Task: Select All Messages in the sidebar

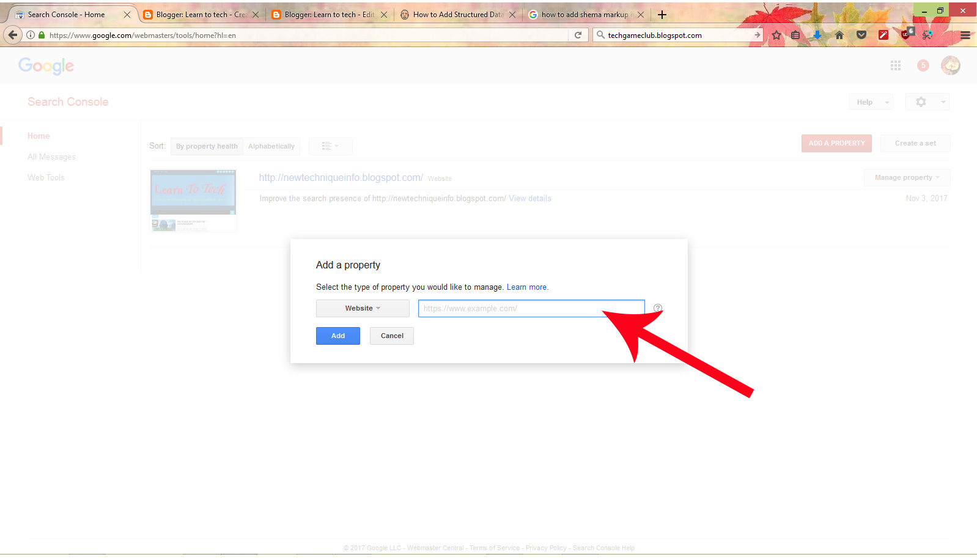Action: 51,157
